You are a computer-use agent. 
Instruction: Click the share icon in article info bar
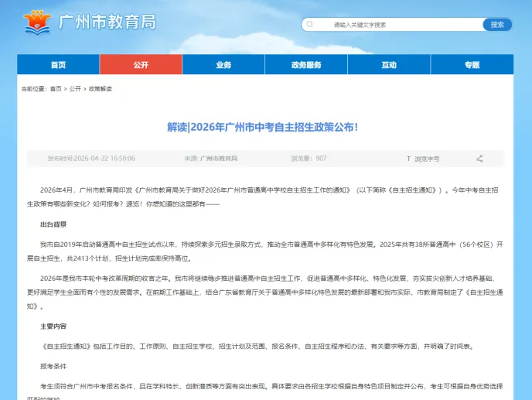pyautogui.click(x=479, y=159)
